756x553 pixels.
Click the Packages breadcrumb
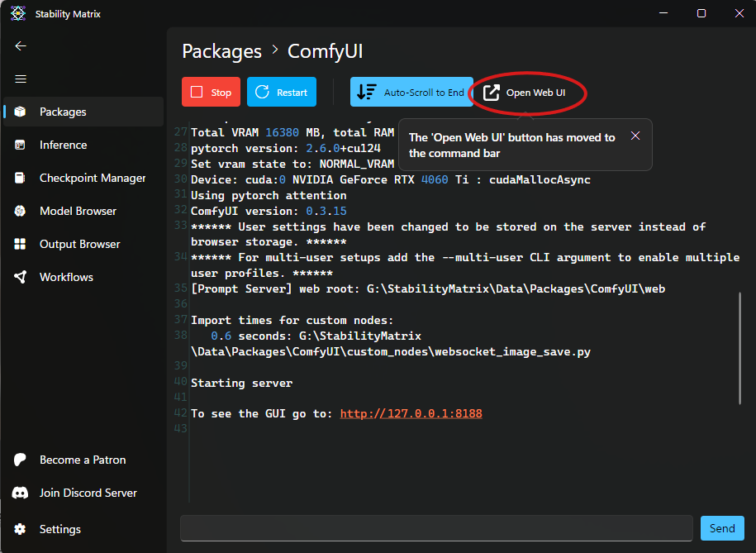coord(221,51)
